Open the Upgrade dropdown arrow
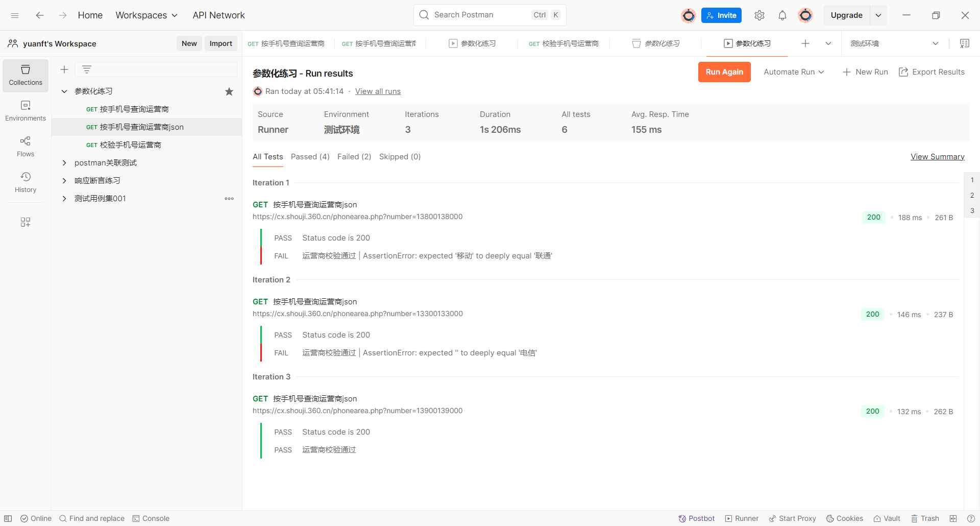This screenshot has width=980, height=526. 878,15
